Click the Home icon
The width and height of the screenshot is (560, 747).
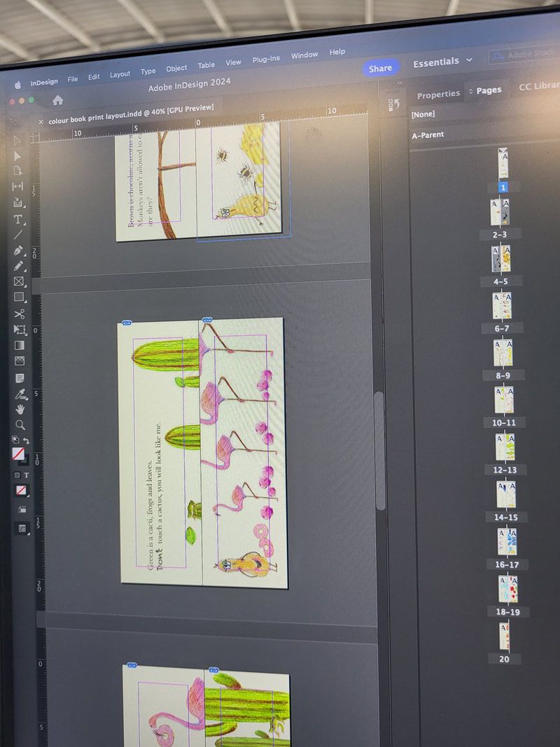coord(57,100)
